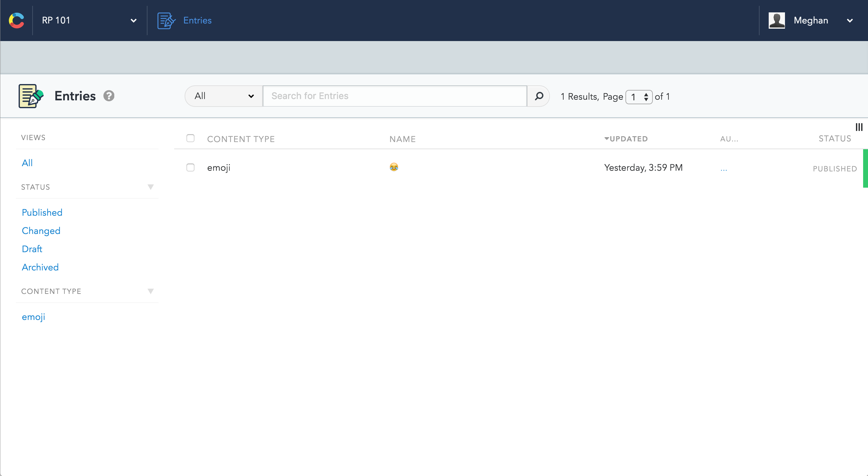The width and height of the screenshot is (868, 476).
Task: Click the search magnifying glass button
Action: click(x=539, y=96)
